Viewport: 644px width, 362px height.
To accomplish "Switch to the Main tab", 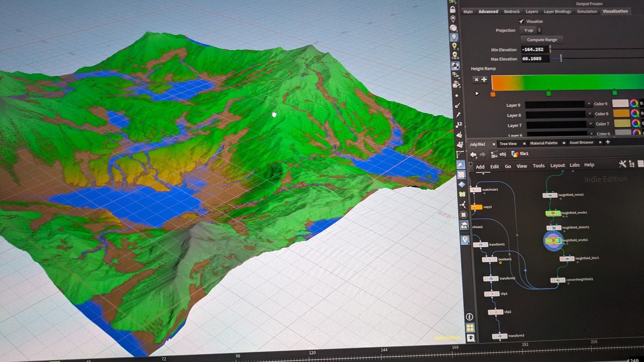I will coord(468,12).
